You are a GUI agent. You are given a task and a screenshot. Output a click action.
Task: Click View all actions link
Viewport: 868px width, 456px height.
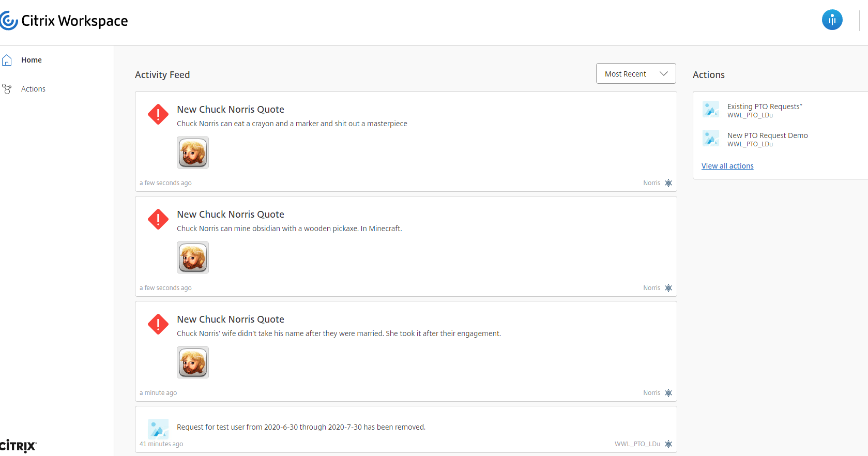click(727, 166)
